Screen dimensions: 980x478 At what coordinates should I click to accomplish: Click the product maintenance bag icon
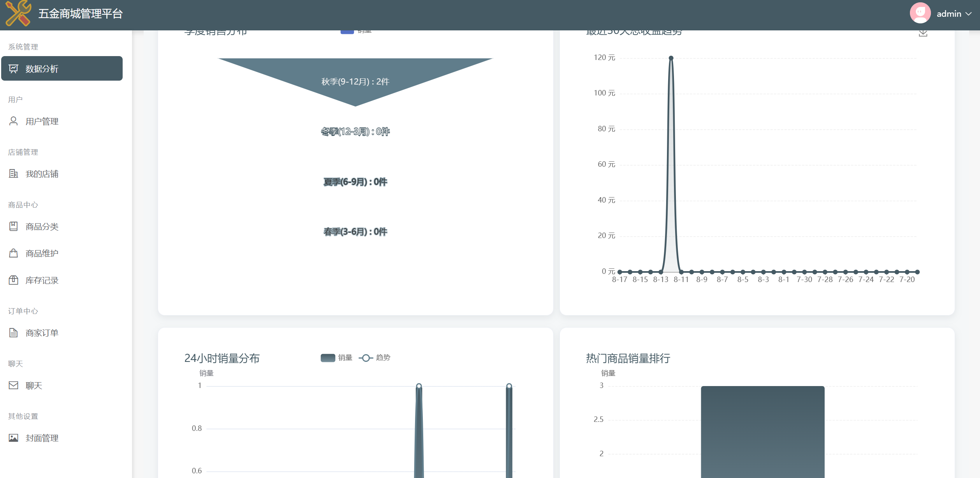tap(14, 253)
